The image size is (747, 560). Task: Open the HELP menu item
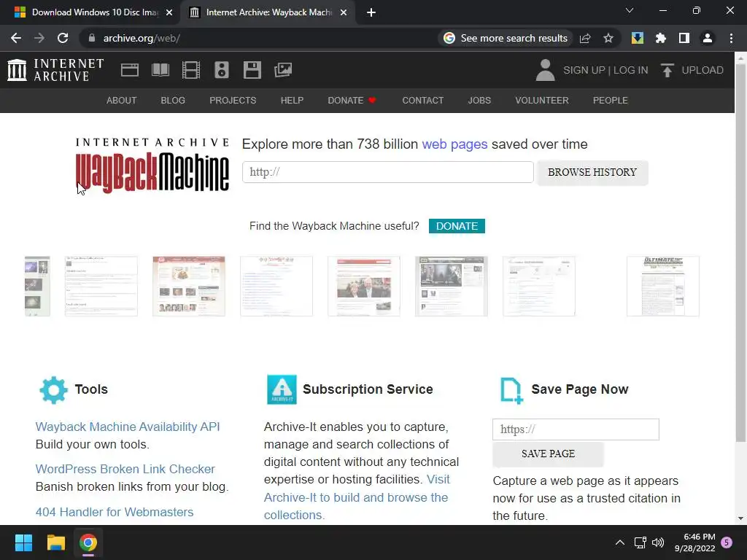pos(292,101)
